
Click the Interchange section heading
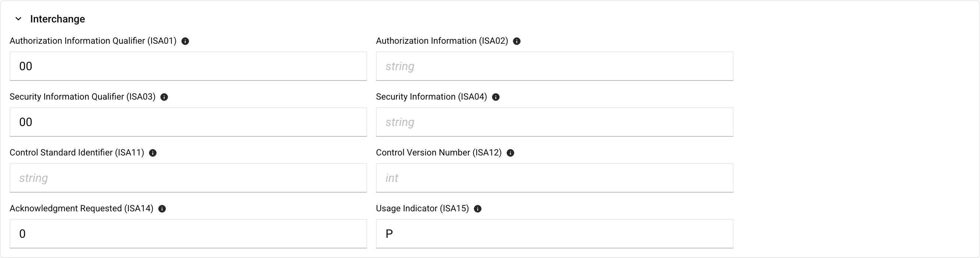(57, 19)
